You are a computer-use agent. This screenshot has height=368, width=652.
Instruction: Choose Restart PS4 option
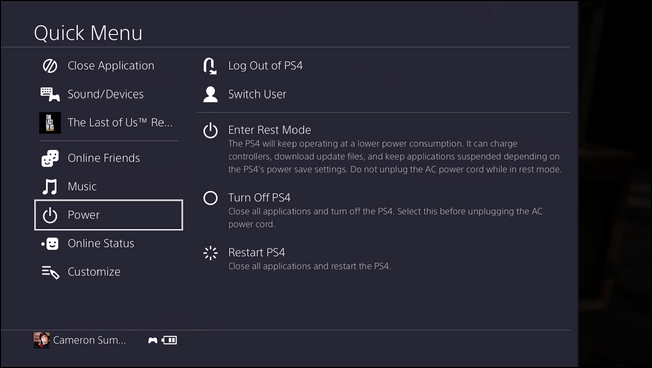point(257,253)
